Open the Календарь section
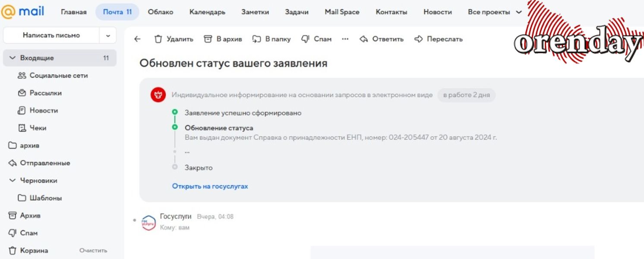Image resolution: width=644 pixels, height=259 pixels. pyautogui.click(x=207, y=12)
